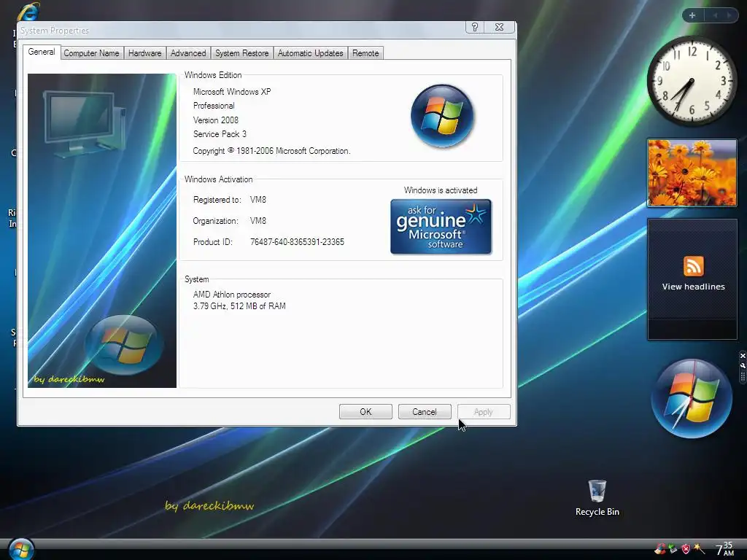Open the Automatic Updates tab
This screenshot has width=747, height=560.
click(x=310, y=52)
